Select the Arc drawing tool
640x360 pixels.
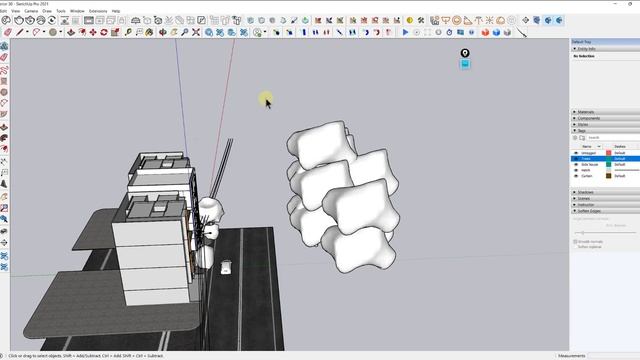pyautogui.click(x=36, y=32)
